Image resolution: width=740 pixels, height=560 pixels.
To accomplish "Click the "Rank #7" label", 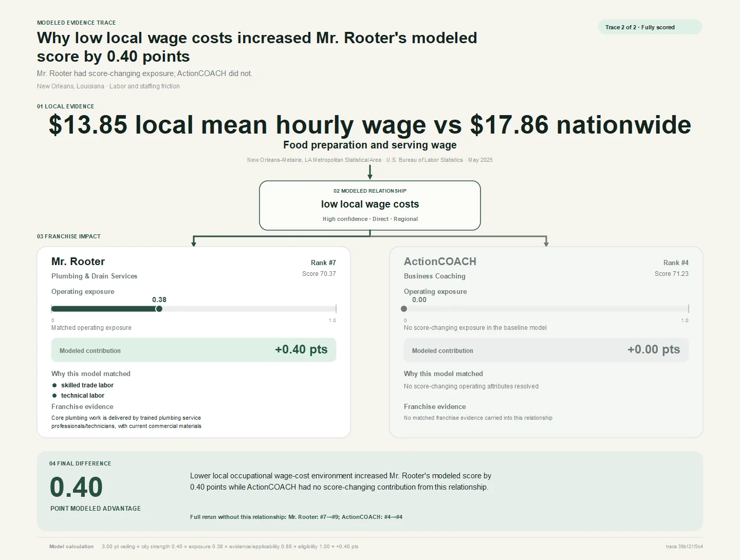I will [323, 263].
